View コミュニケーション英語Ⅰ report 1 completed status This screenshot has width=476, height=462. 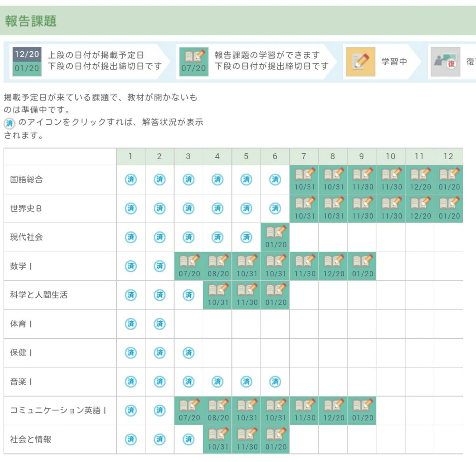tap(131, 410)
